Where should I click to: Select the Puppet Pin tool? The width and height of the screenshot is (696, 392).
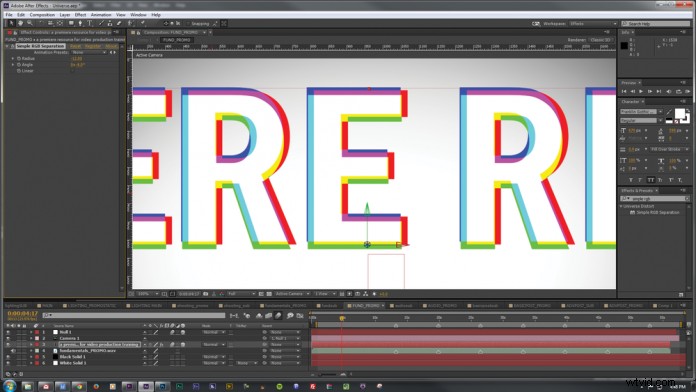coord(142,23)
